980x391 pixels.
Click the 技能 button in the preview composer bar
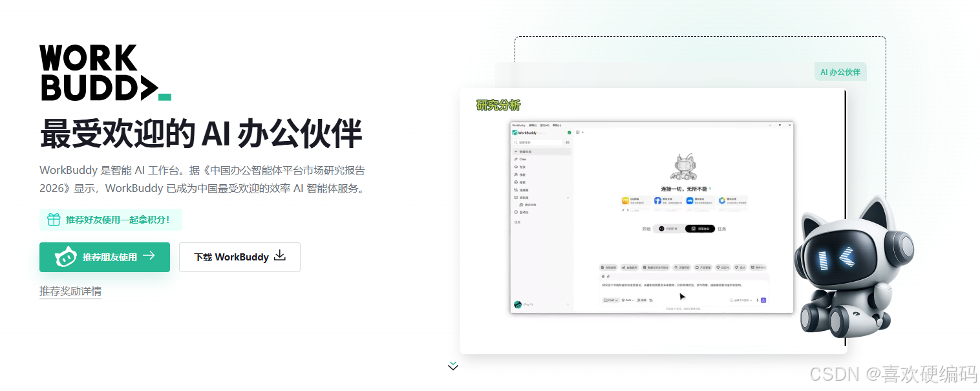pyautogui.click(x=641, y=301)
